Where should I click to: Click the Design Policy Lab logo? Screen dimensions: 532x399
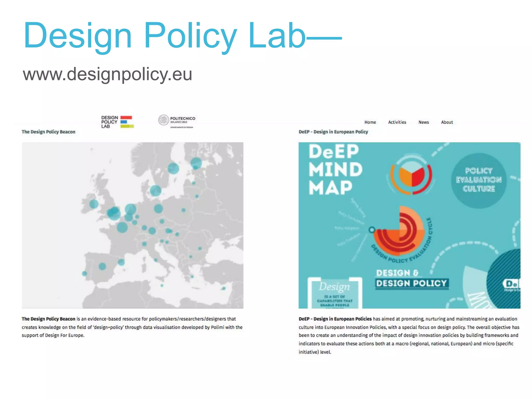coord(117,122)
